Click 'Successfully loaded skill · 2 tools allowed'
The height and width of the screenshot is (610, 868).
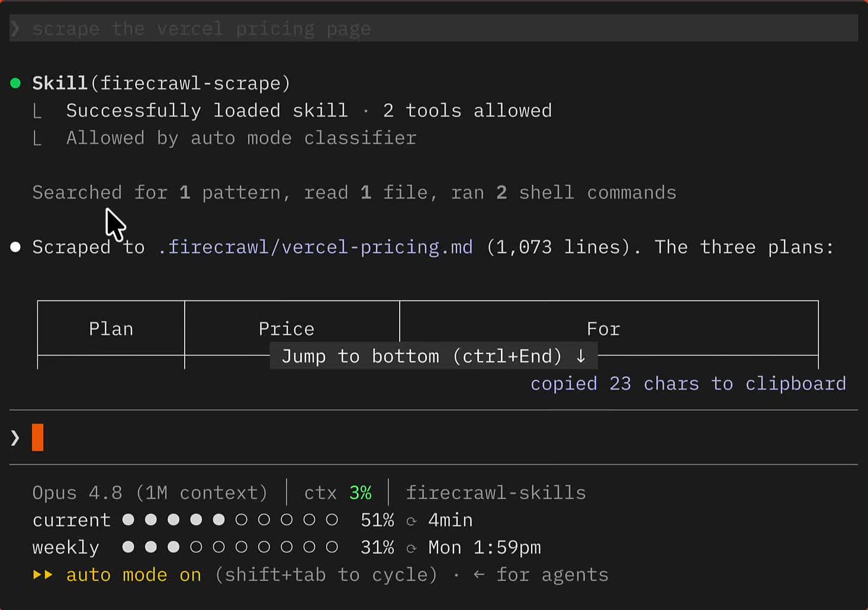(x=309, y=110)
